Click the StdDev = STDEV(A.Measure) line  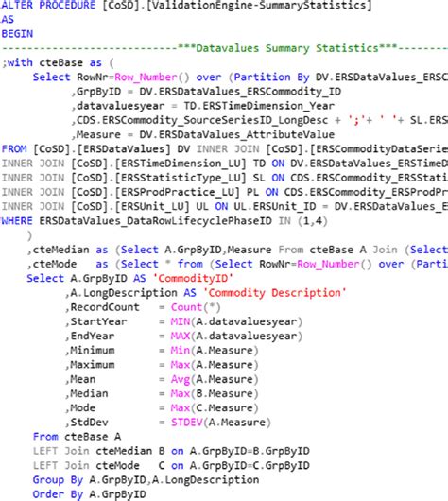[x=168, y=423]
